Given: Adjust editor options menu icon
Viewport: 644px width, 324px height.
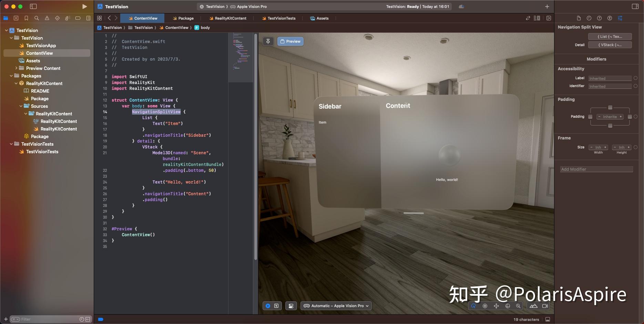Looking at the screenshot, I should pyautogui.click(x=537, y=18).
